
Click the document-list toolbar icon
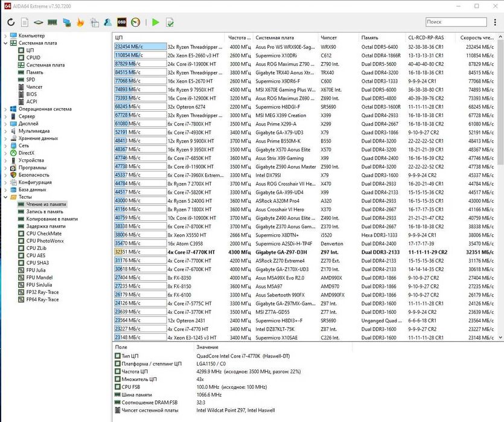[94, 22]
